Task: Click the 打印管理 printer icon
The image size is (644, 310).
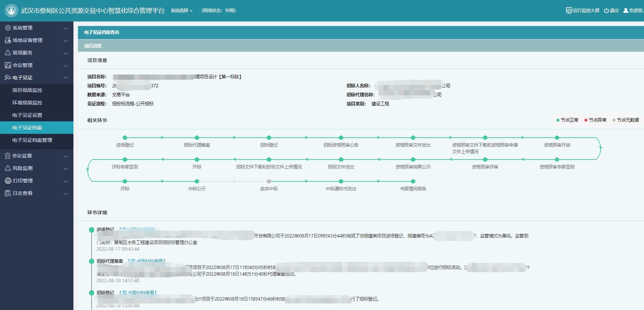Action: 8,181
